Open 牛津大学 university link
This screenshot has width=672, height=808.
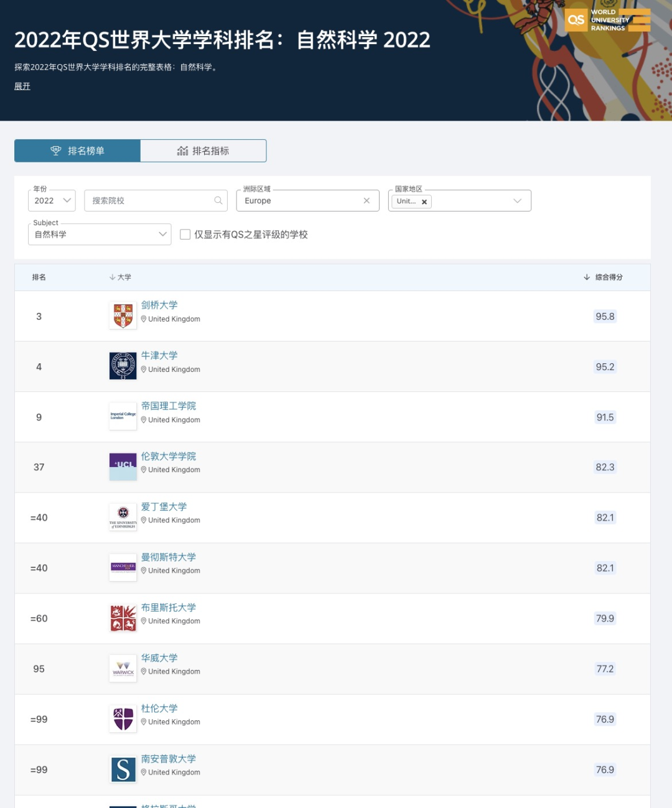(x=159, y=355)
